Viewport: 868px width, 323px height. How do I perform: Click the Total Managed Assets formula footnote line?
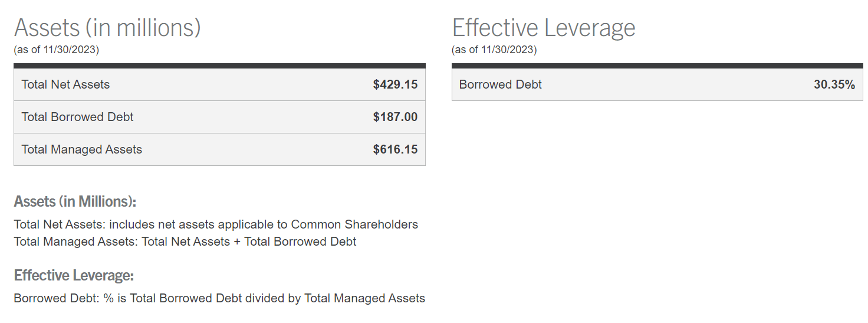click(x=185, y=242)
